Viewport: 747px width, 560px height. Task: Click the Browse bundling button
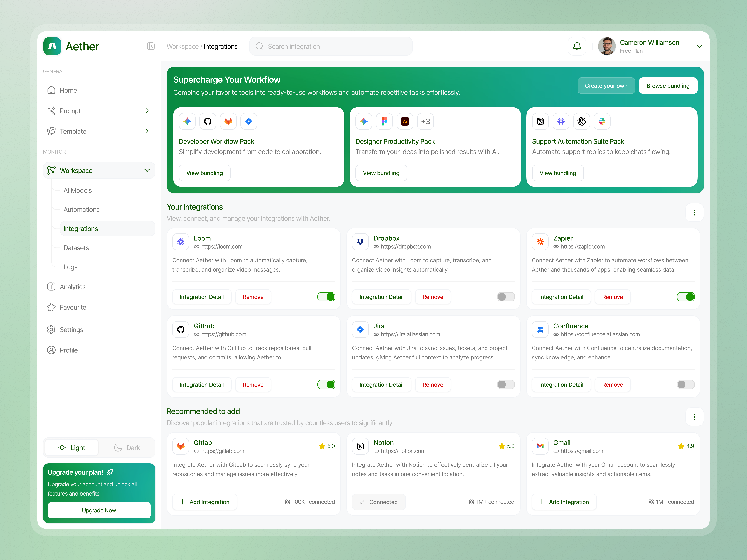[668, 85]
